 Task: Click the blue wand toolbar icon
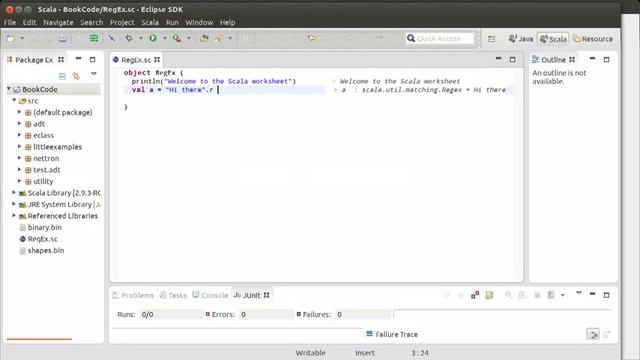tap(111, 38)
